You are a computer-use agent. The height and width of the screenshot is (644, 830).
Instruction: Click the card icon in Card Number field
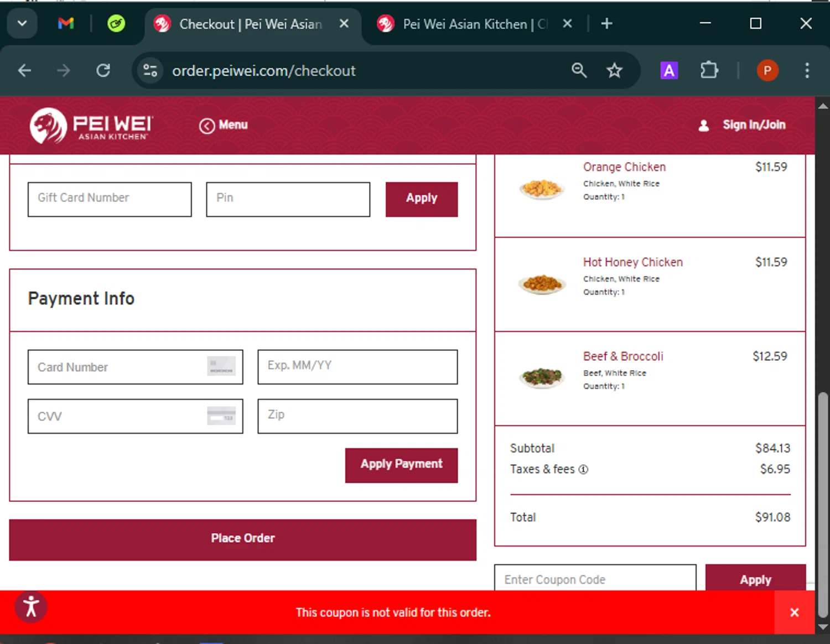coord(221,366)
